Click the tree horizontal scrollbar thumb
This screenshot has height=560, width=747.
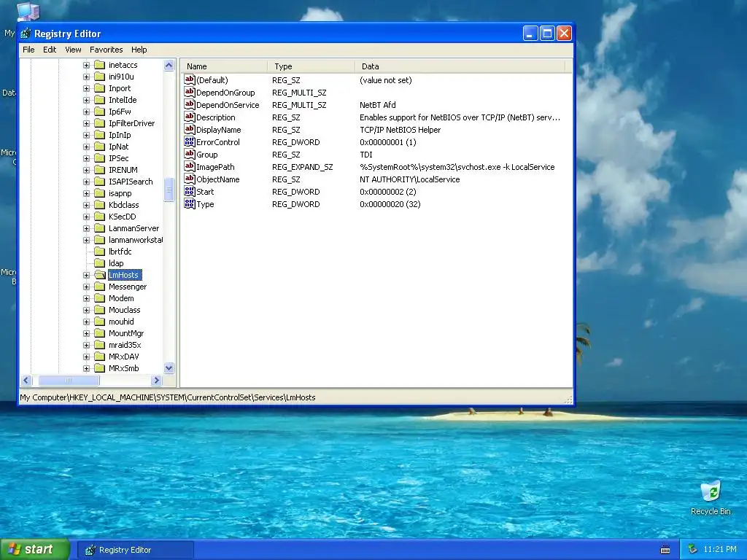coord(69,380)
